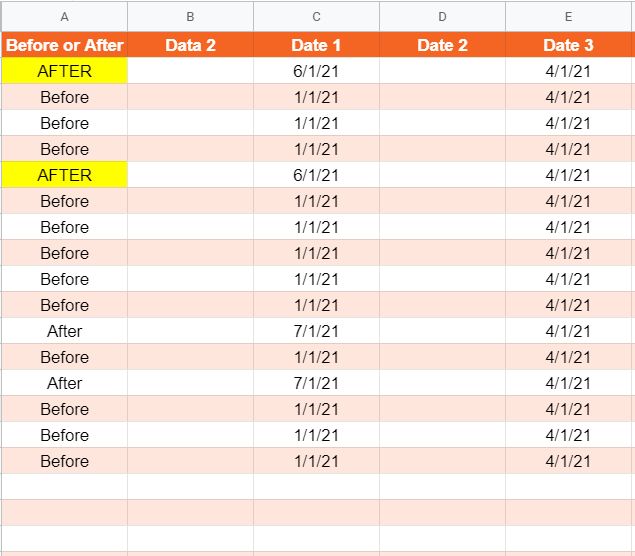Select the upper lowercase 'After' cell
Screen dimensions: 635x556
tap(64, 331)
